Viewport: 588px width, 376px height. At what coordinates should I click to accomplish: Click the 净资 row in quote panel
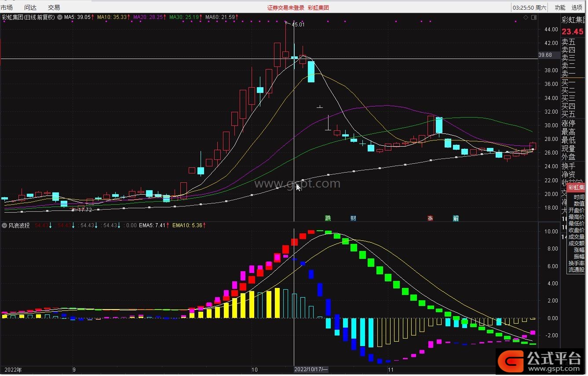pos(568,175)
